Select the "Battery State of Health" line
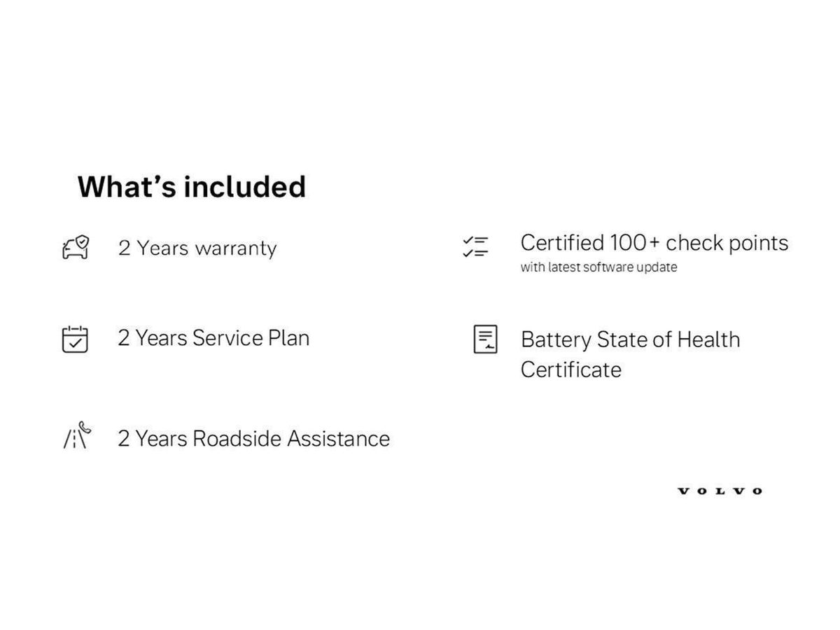The image size is (840, 630). coord(630,339)
